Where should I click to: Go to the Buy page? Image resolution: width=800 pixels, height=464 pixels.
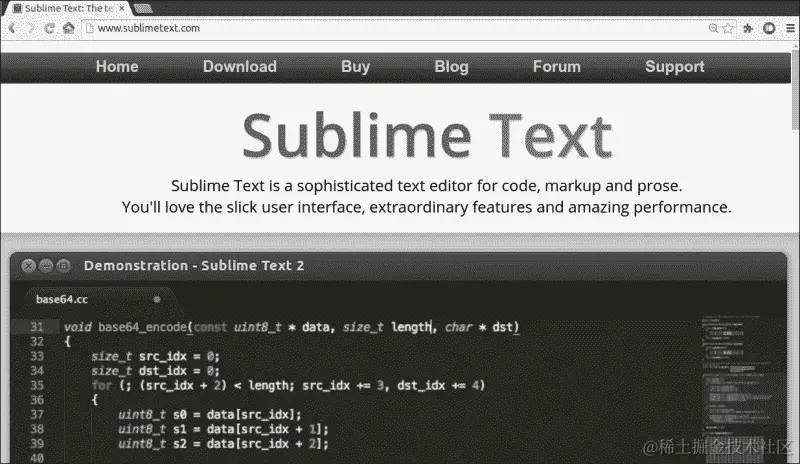pyautogui.click(x=355, y=67)
